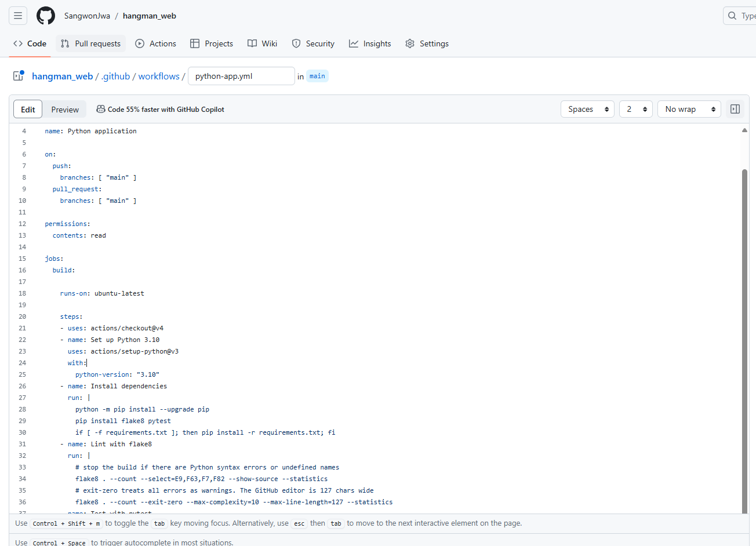Open the Spaces indentation dropdown

pyautogui.click(x=587, y=109)
